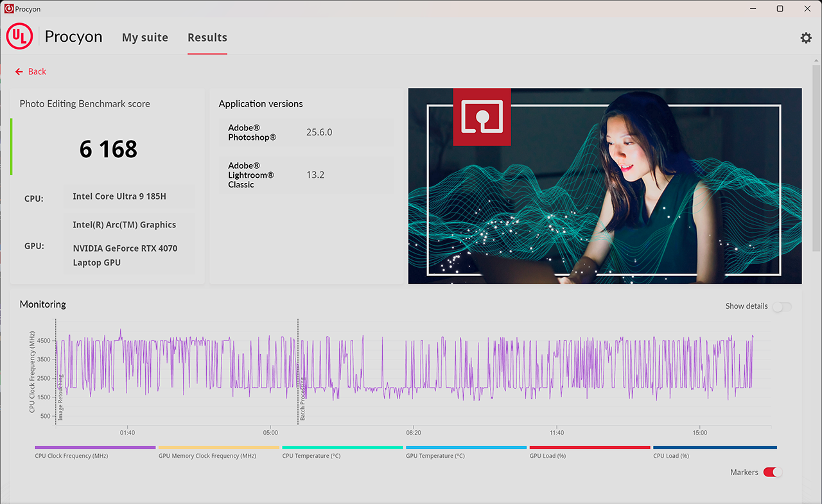Screen dimensions: 822x504
Task: Click the Procyon title bar app icon
Action: (x=9, y=9)
